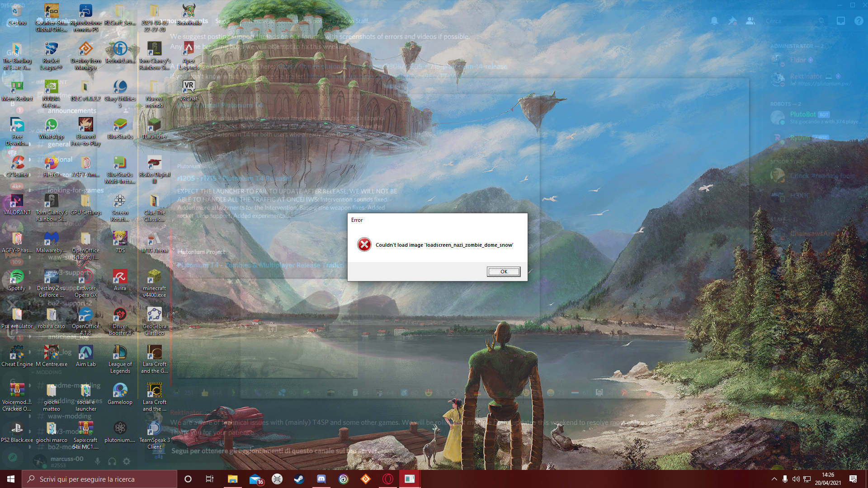Select the PS2 Black.exe desktop file
The image size is (868, 488).
(17, 432)
